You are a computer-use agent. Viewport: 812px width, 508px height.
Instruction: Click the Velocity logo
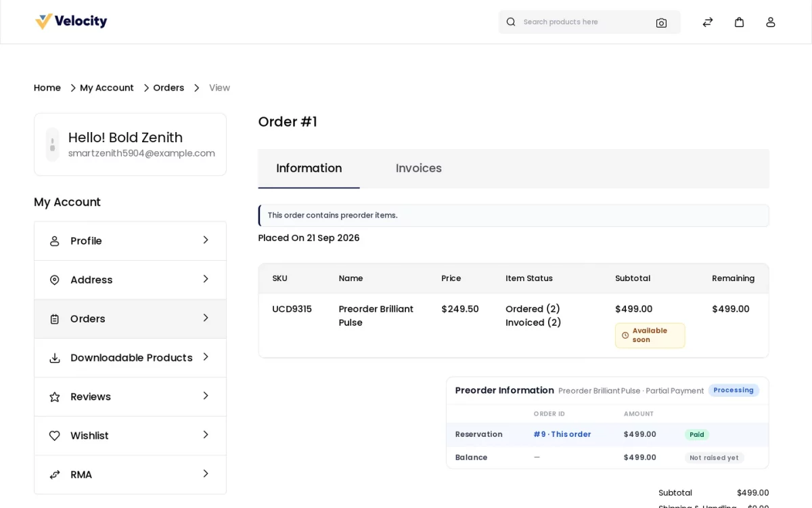(x=71, y=22)
